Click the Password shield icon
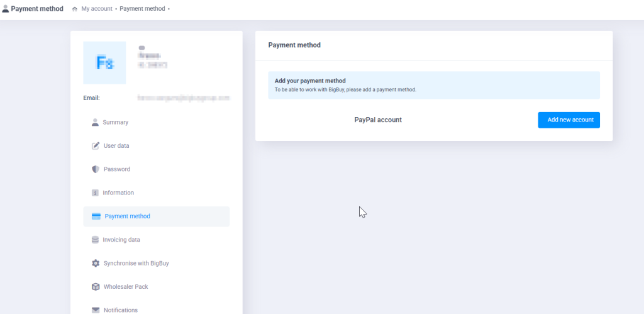 point(96,169)
